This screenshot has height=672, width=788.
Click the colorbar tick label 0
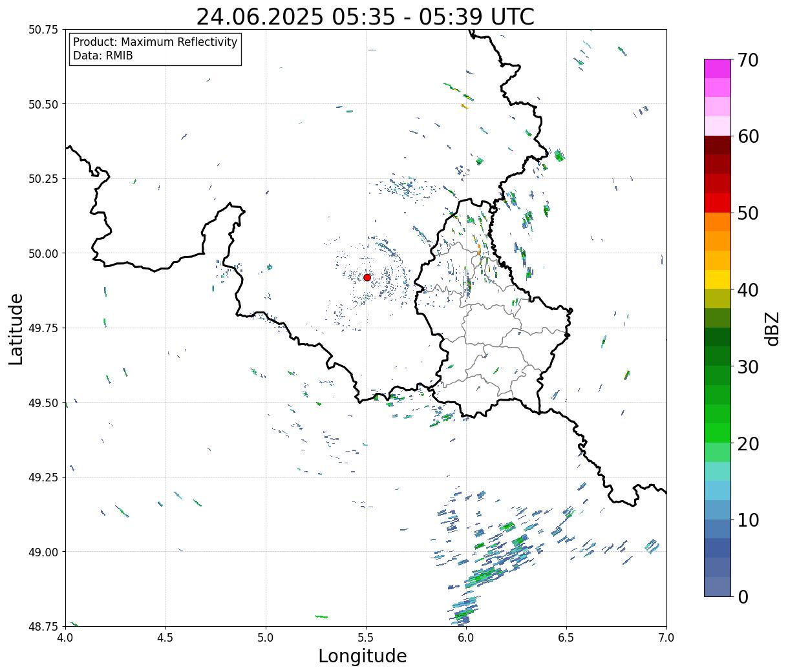(742, 596)
